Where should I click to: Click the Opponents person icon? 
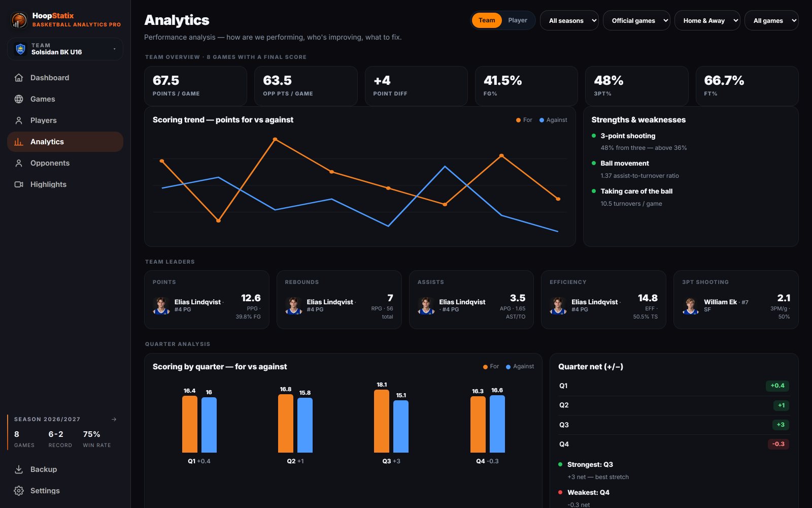19,163
